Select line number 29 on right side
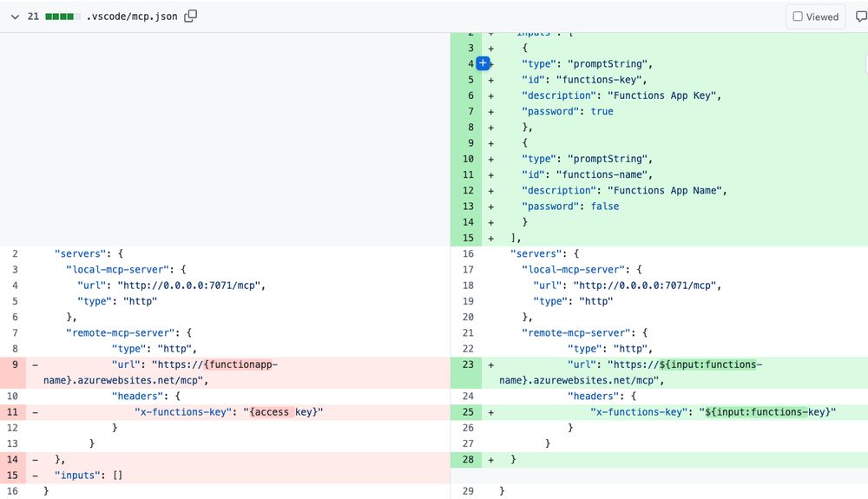 (469, 491)
